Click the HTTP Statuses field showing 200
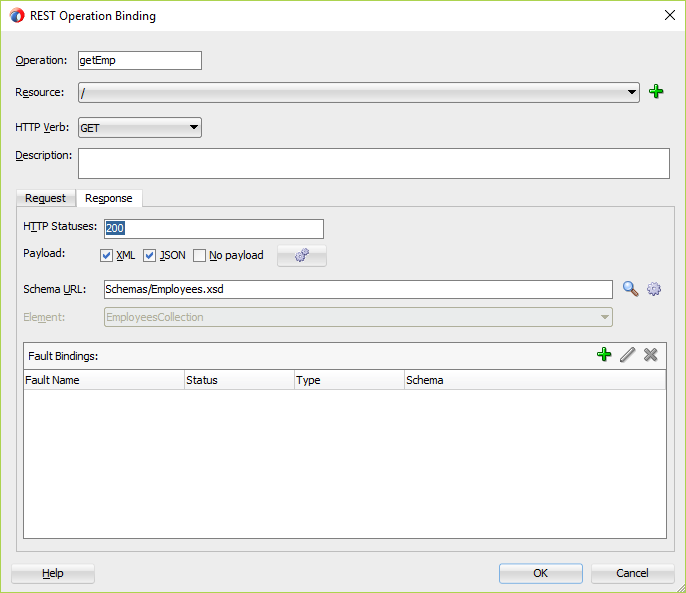 (x=214, y=229)
